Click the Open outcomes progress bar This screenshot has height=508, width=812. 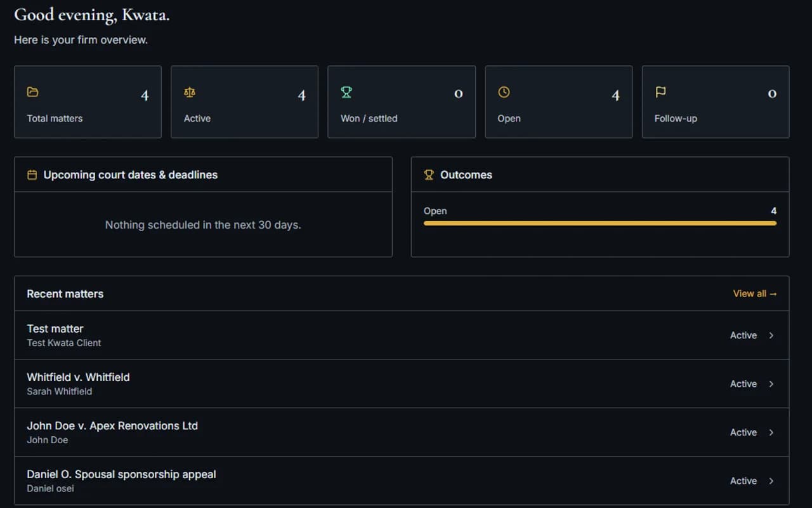tap(600, 224)
